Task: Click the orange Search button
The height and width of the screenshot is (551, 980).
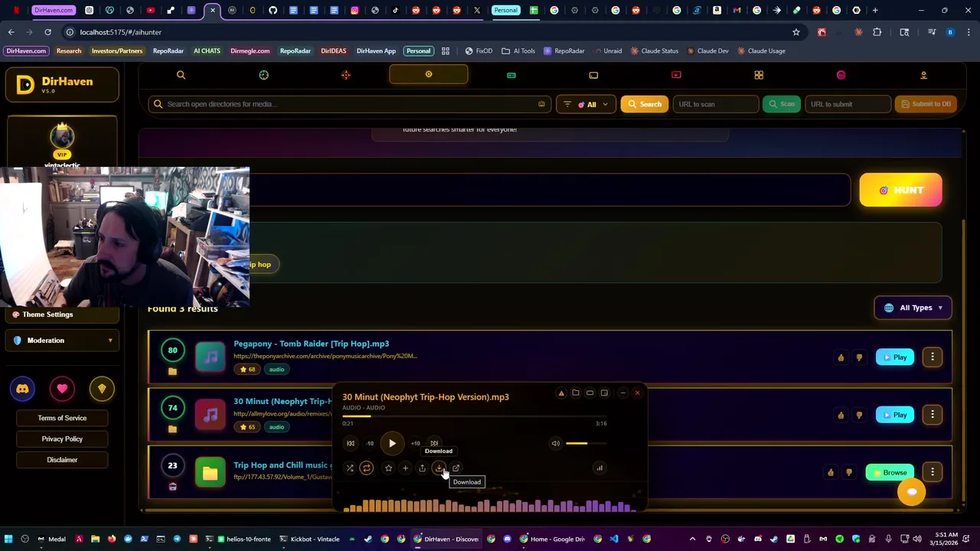Action: point(644,104)
